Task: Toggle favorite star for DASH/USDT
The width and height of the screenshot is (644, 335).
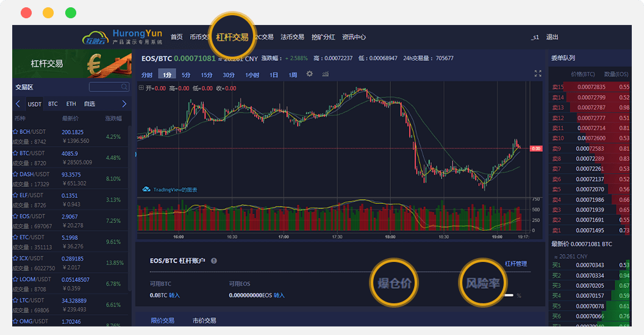Action: (16, 174)
